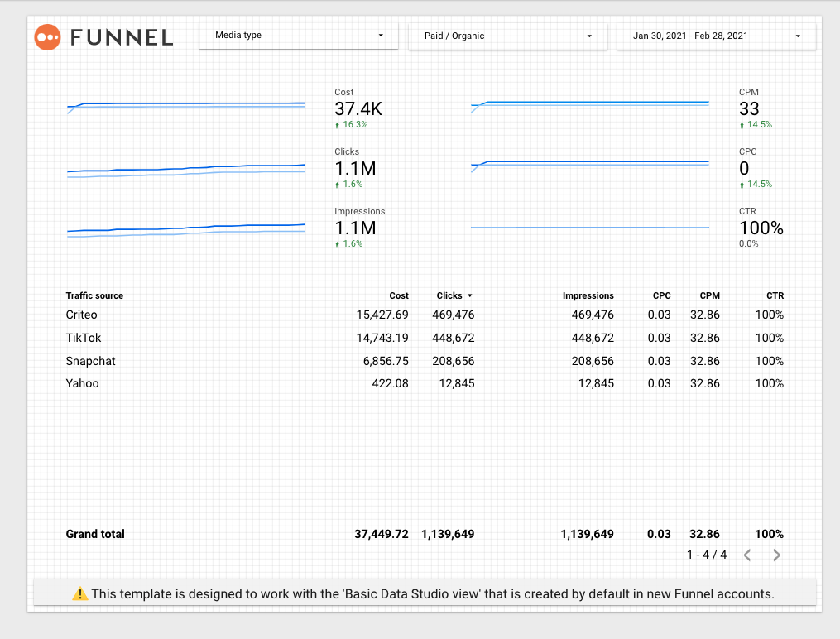Go to next table page arrow
Screen dimensions: 840x639
(777, 555)
